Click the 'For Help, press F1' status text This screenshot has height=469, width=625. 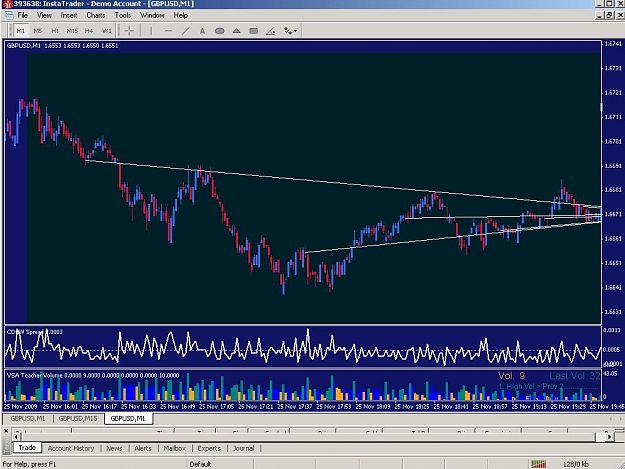(x=29, y=464)
